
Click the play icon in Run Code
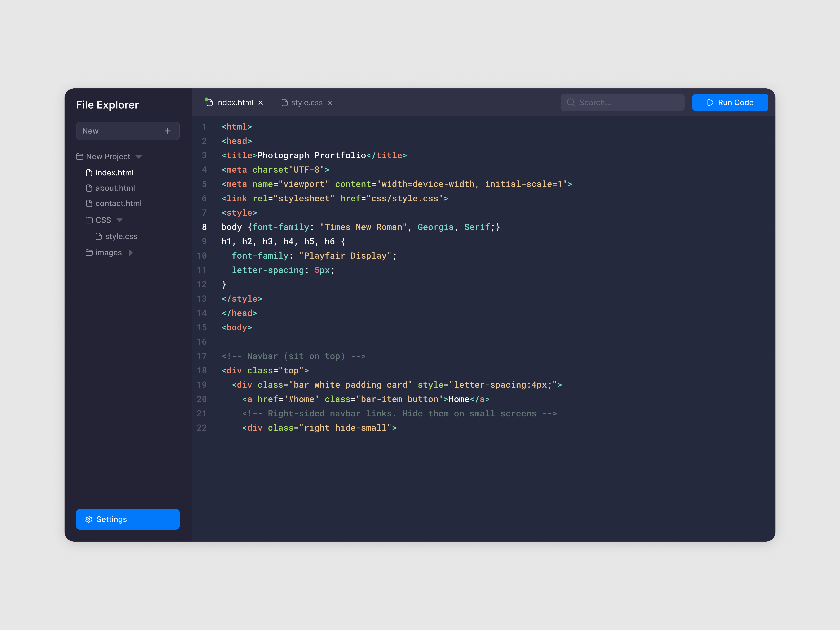click(710, 103)
